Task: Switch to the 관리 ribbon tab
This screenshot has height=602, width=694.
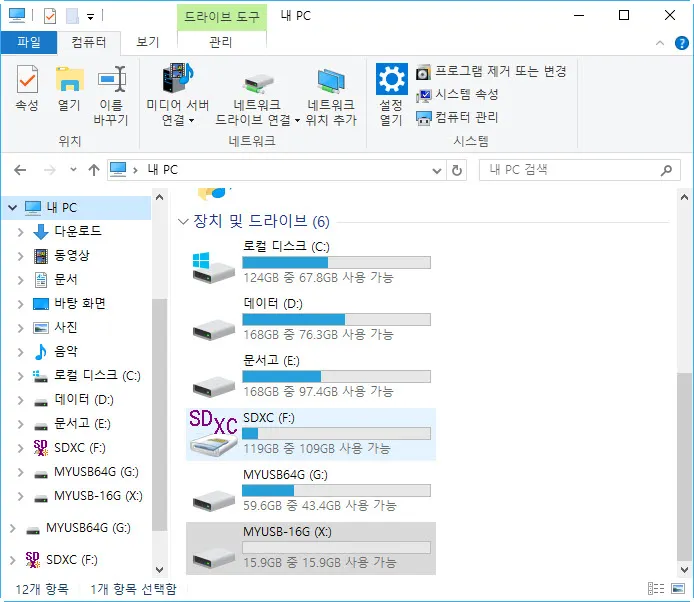Action: click(221, 43)
